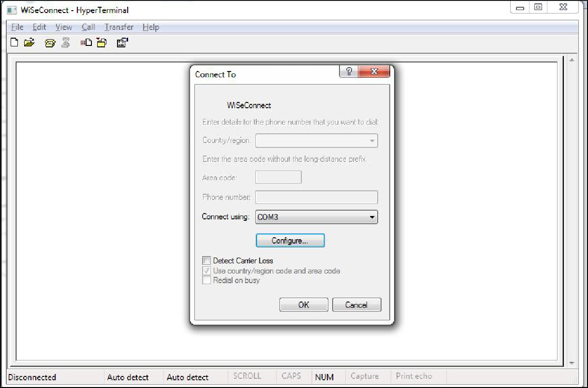Open the View menu

pos(63,27)
